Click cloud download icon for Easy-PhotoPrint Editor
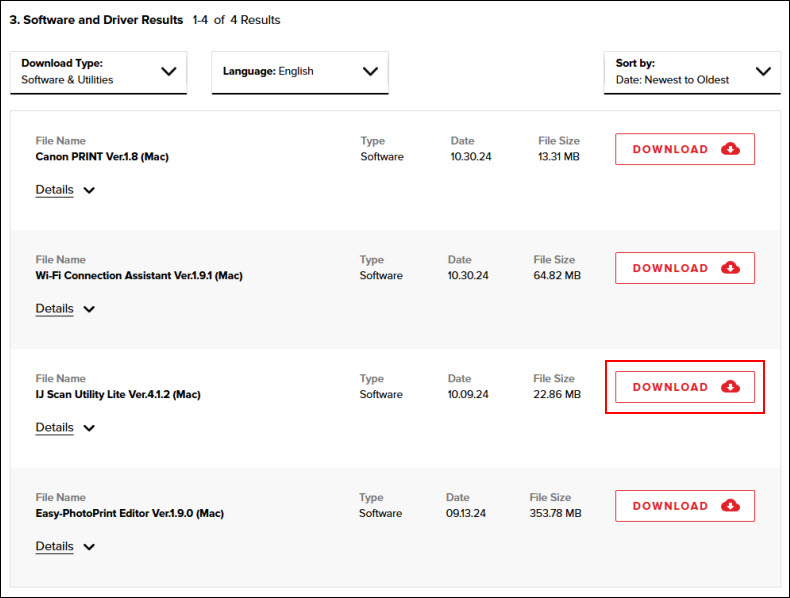The width and height of the screenshot is (790, 598). coord(730,506)
